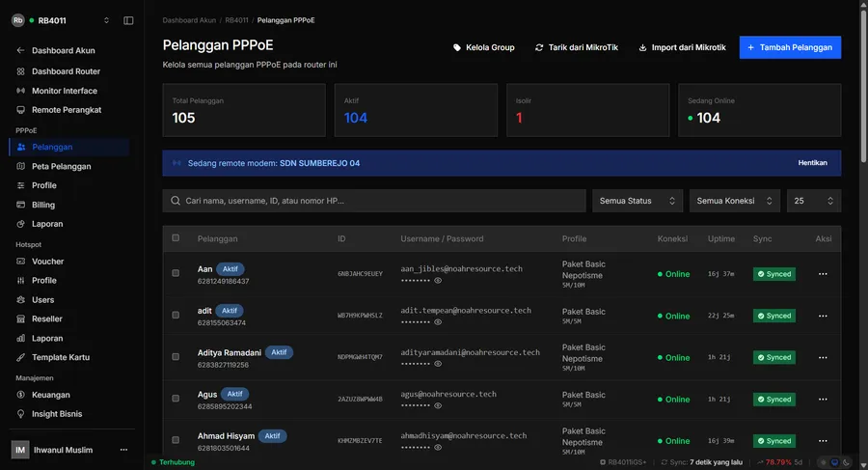Viewport: 868px width, 470px height.
Task: Switch to dark theme with the moon icon
Action: point(846,462)
